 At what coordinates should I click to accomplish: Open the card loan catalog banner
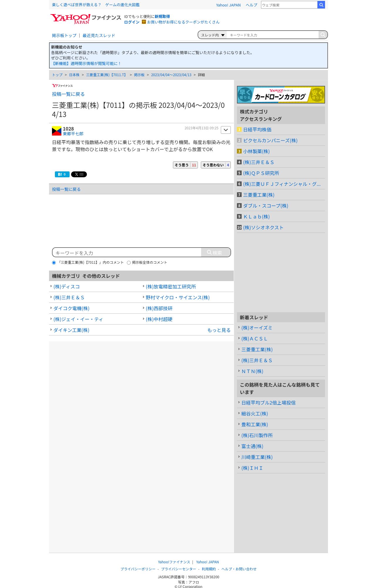pos(281,95)
